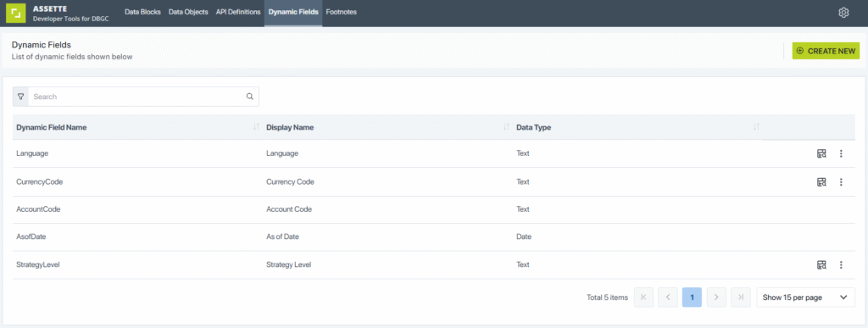Switch to API Definitions tab
The height and width of the screenshot is (328, 868).
click(238, 12)
